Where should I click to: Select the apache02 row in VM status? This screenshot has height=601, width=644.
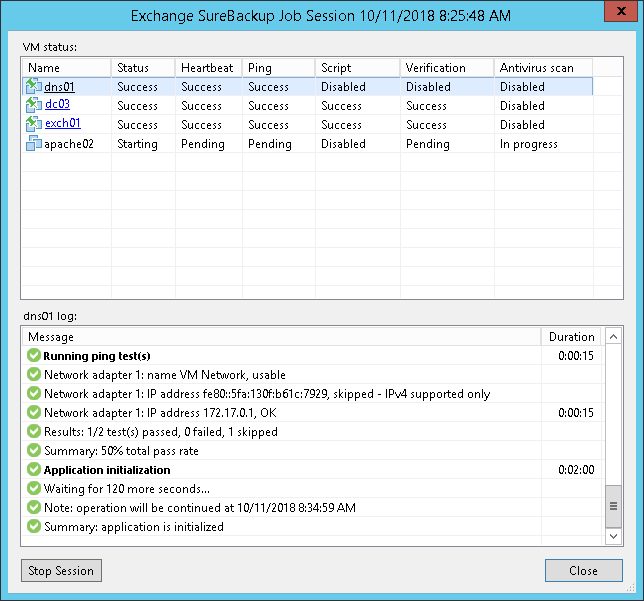[x=300, y=144]
